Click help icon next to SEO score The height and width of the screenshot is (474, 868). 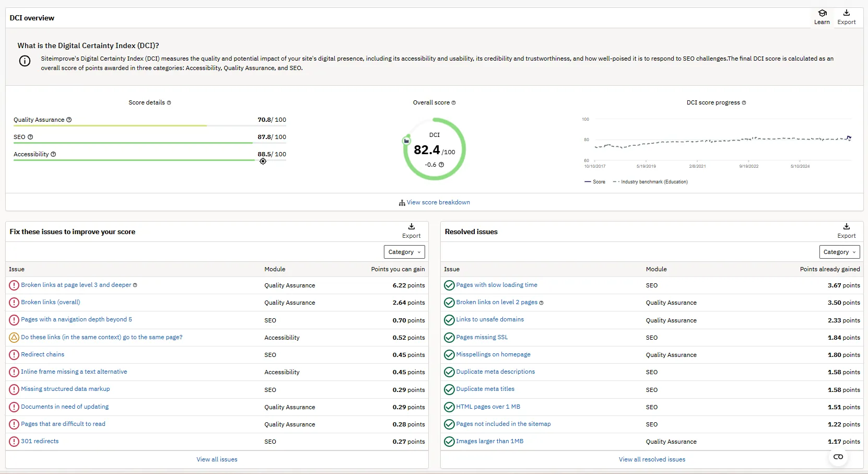pos(30,137)
